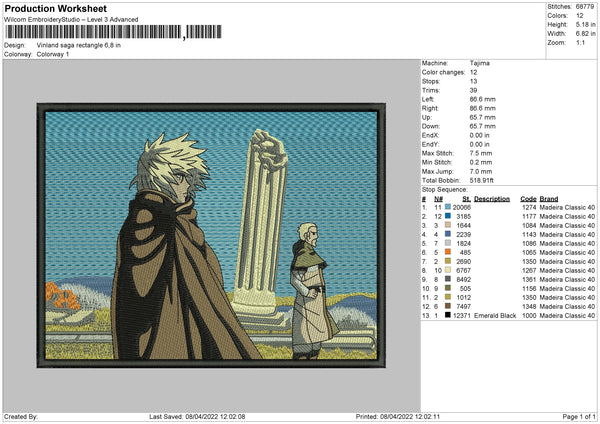This screenshot has height=424, width=600.
Task: Click the N# column header
Action: tap(439, 199)
